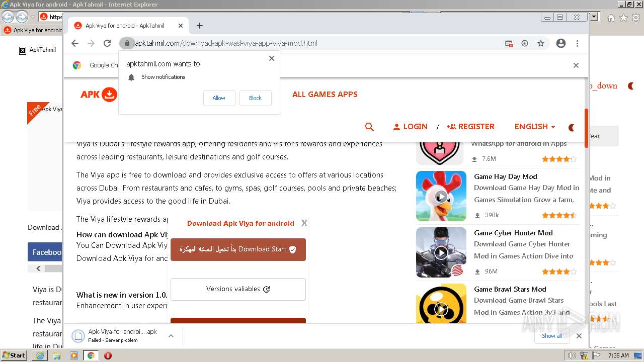The height and width of the screenshot is (362, 644).
Task: Click blocked popup icon in address bar
Action: click(x=509, y=43)
